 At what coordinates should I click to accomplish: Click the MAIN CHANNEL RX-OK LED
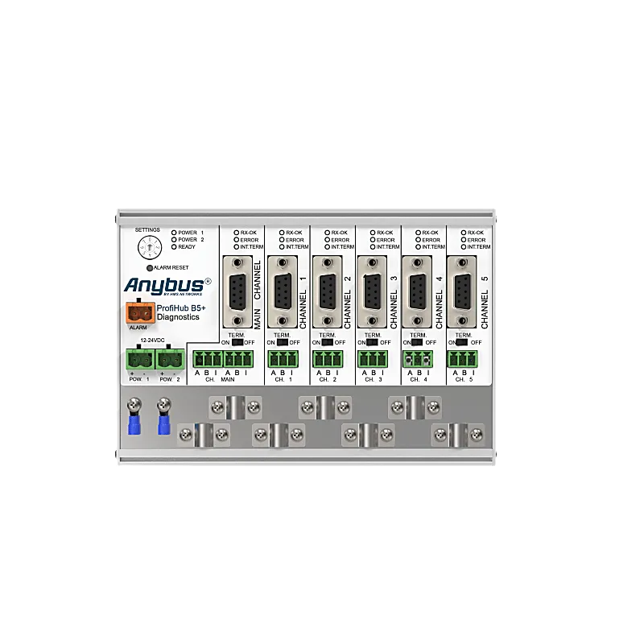(236, 233)
